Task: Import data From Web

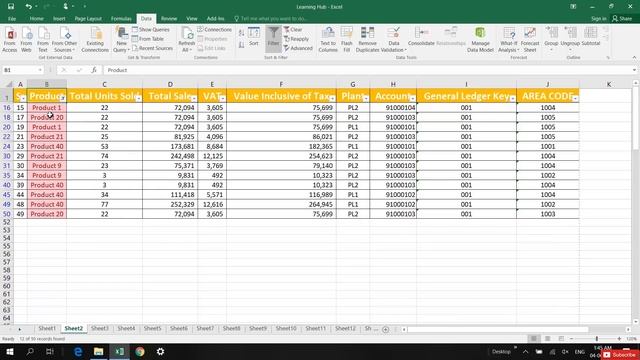Action: coord(26,40)
